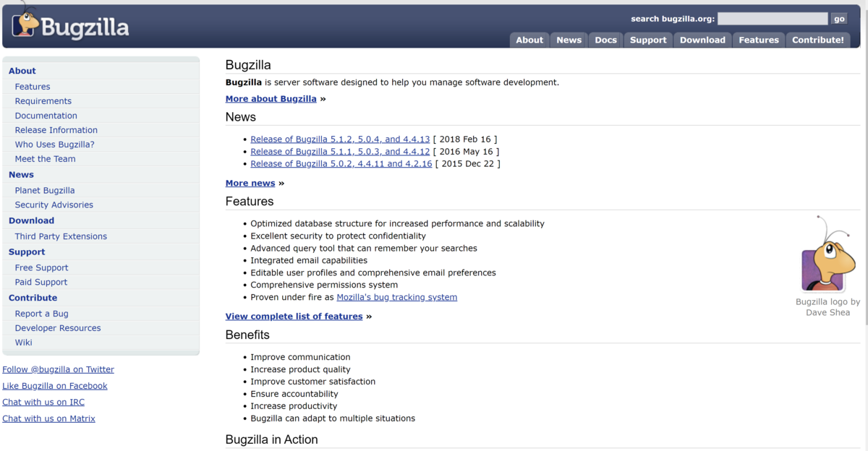Click the Bugzilla logo in header
The height and width of the screenshot is (451, 868).
click(71, 25)
